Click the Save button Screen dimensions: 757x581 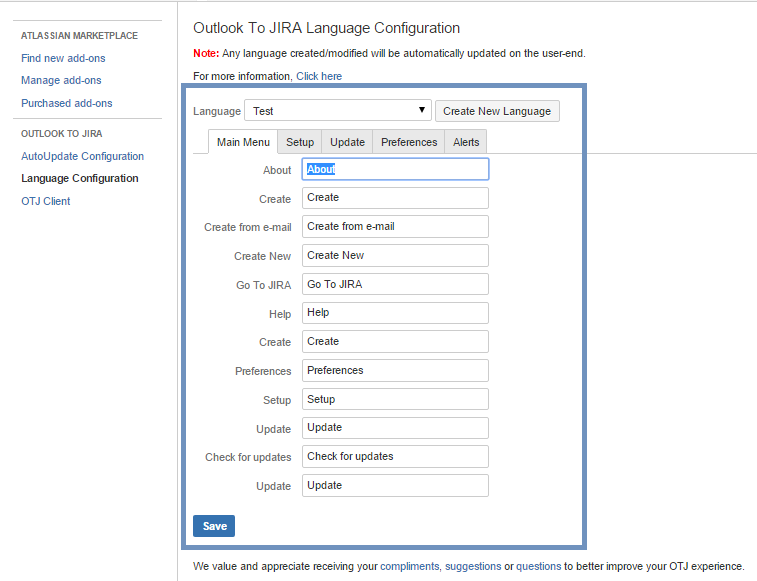click(214, 526)
